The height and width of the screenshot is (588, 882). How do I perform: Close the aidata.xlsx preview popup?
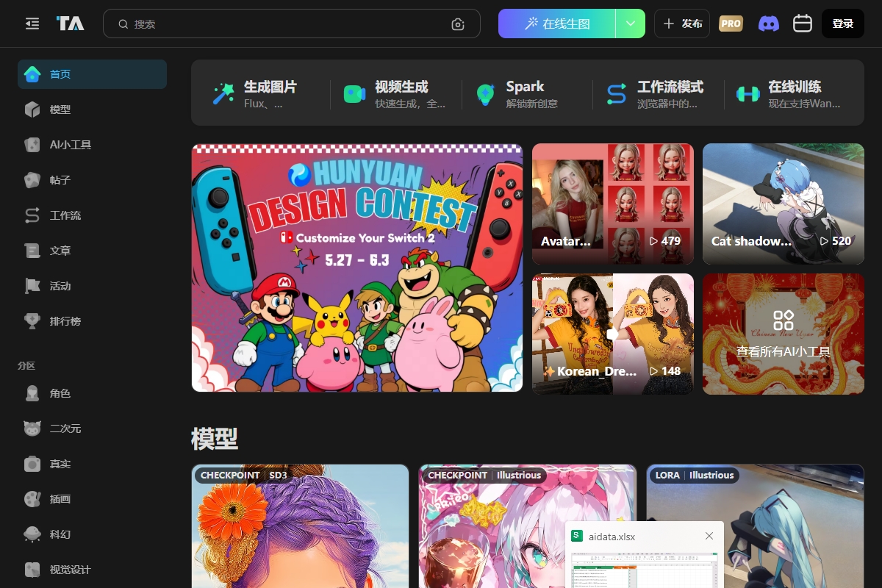tap(709, 536)
